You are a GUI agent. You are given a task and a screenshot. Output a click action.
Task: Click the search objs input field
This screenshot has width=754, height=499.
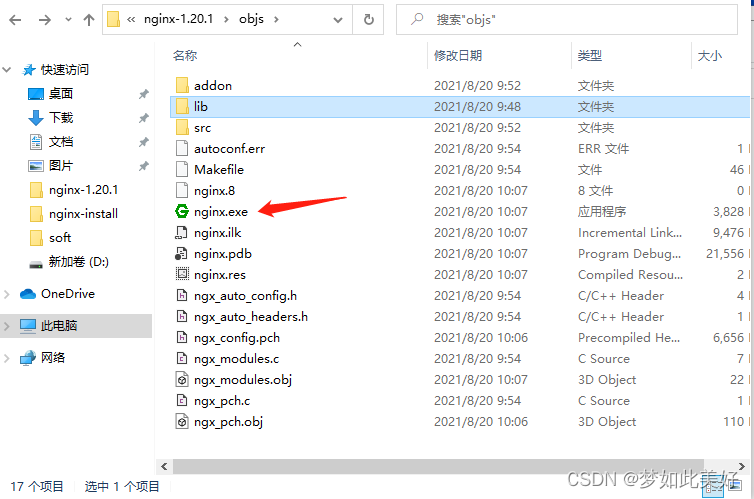567,20
